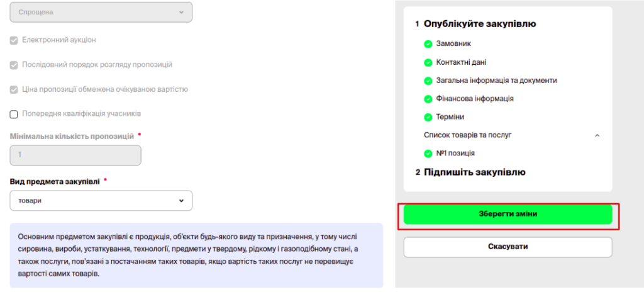Click the Скасувати button
Image resolution: width=644 pixels, height=297 pixels.
[508, 247]
